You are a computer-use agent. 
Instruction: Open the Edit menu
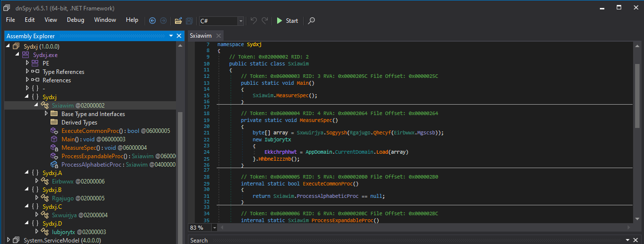click(30, 20)
